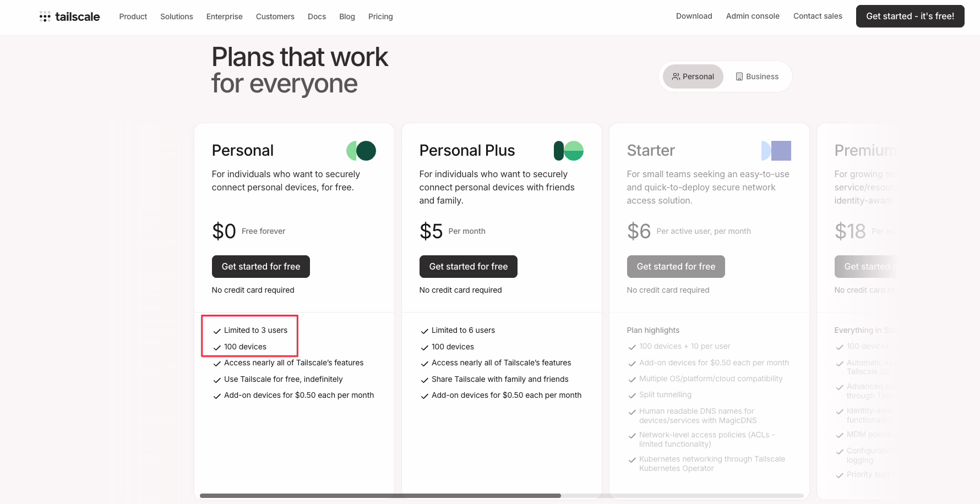Click checkmark icon beside Limited to 3 users
This screenshot has width=980, height=504.
(217, 331)
